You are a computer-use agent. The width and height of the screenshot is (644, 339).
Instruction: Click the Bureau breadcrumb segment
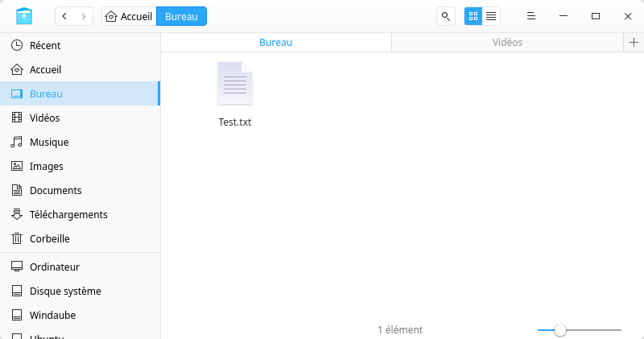pyautogui.click(x=182, y=16)
